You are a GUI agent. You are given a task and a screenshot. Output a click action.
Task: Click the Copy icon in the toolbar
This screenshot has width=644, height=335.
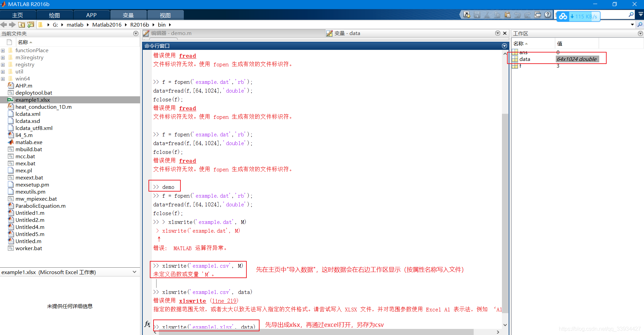click(x=497, y=15)
